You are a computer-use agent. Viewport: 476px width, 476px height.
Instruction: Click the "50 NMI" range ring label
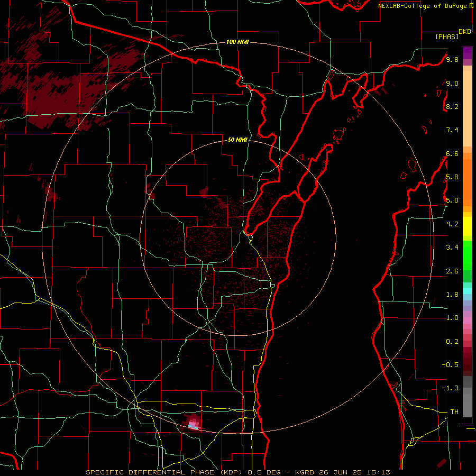[x=237, y=140]
